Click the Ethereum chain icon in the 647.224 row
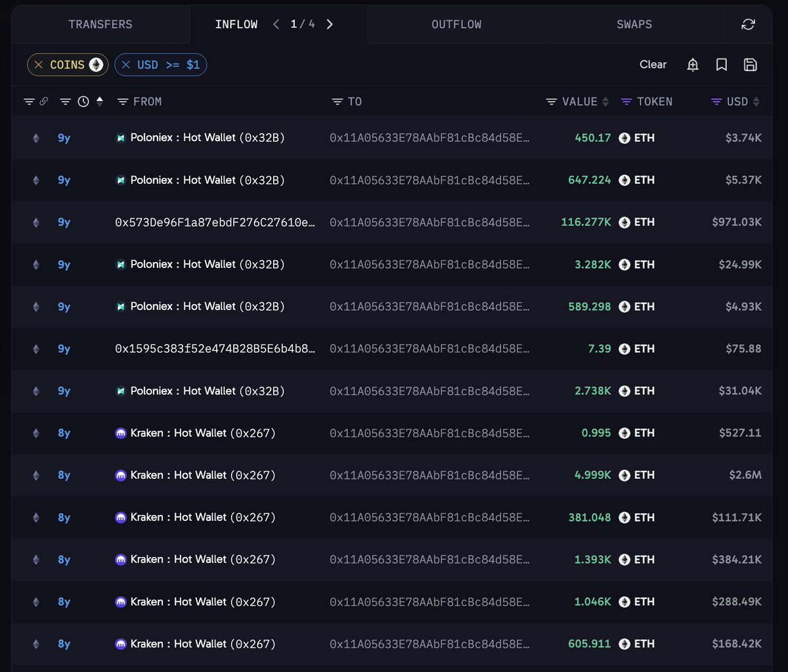The height and width of the screenshot is (672, 788). pos(36,180)
